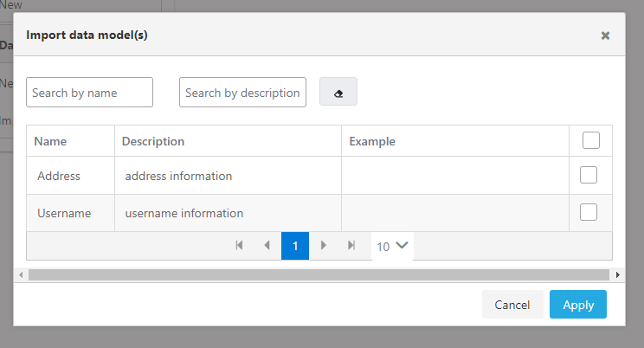Click the horizontal scrollbar right arrow

[x=617, y=274]
